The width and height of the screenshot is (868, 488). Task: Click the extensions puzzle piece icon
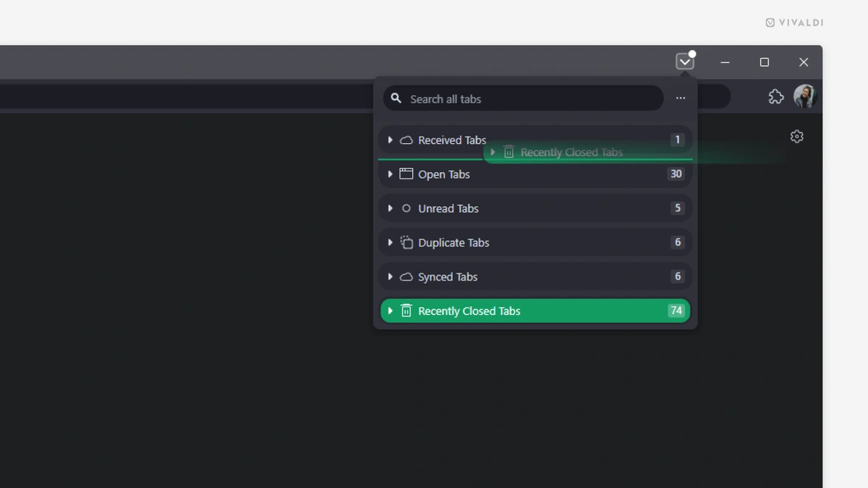coord(775,96)
